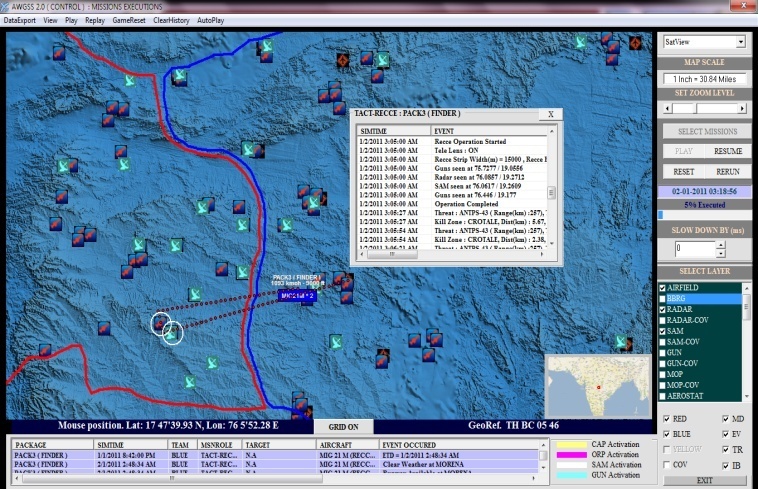Click the zoom level slider thumb
Viewport: 758px width, 489px height.
click(x=697, y=109)
